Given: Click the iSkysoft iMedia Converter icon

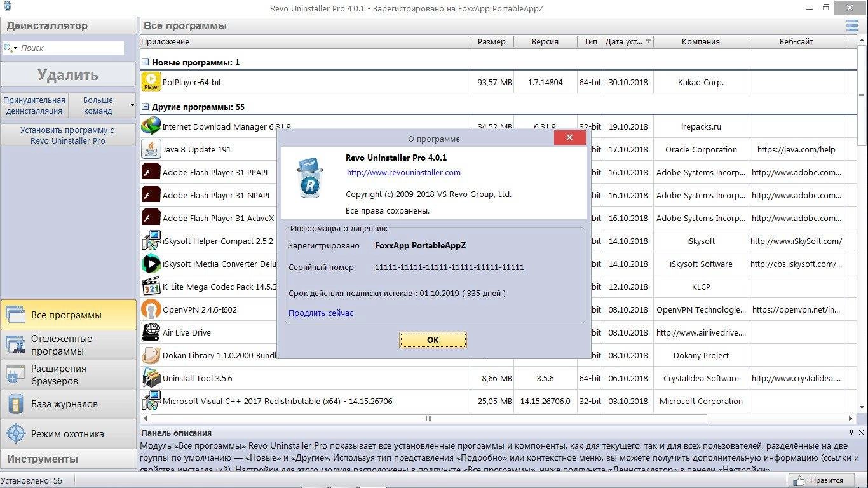Looking at the screenshot, I should pos(151,264).
